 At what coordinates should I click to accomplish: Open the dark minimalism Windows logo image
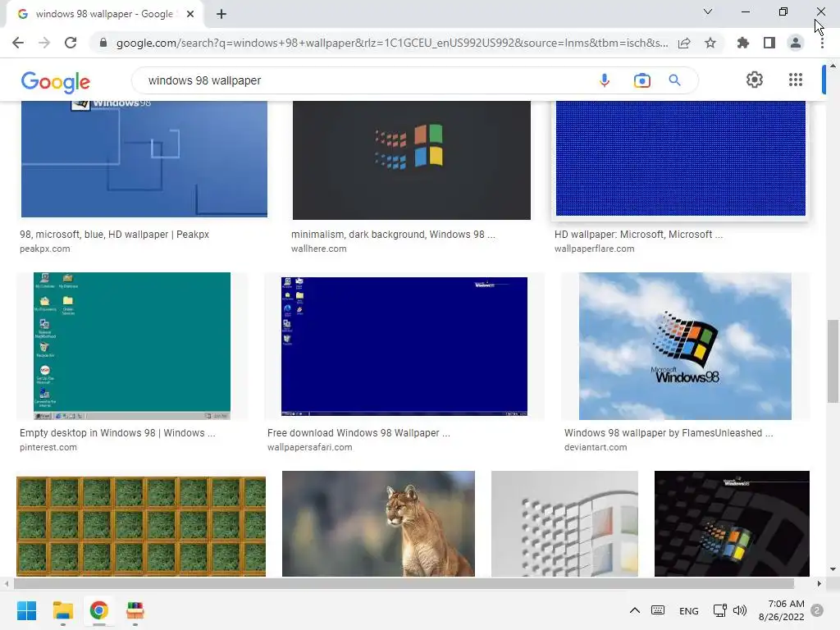(x=412, y=160)
